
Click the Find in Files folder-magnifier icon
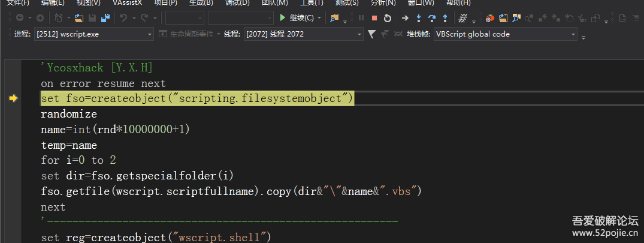[x=335, y=17]
